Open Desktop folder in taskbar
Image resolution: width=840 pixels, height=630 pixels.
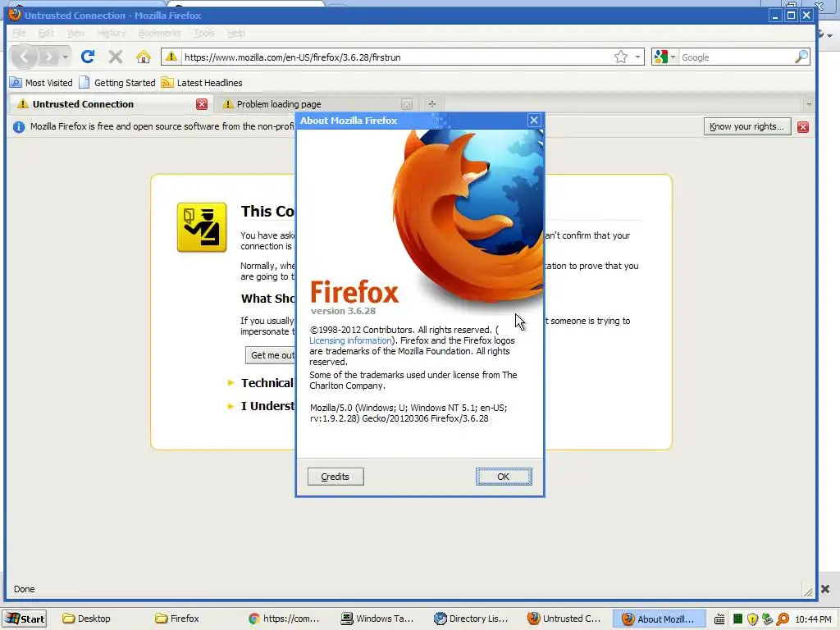point(86,619)
